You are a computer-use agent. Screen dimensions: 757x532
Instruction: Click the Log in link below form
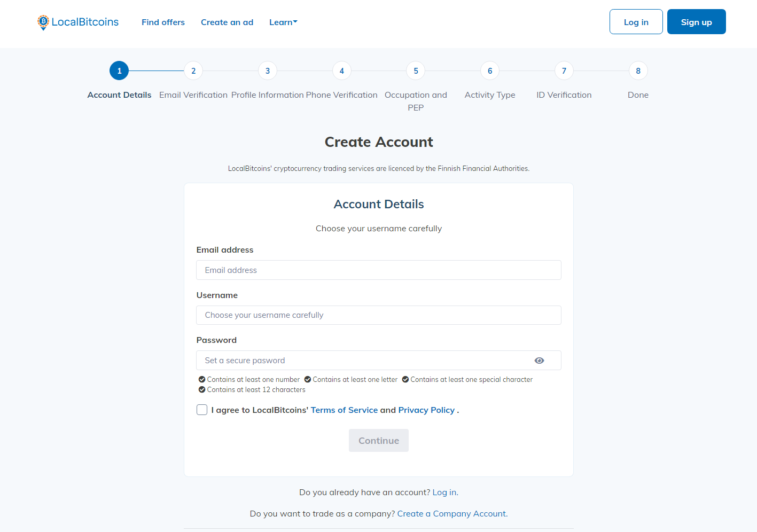tap(446, 492)
